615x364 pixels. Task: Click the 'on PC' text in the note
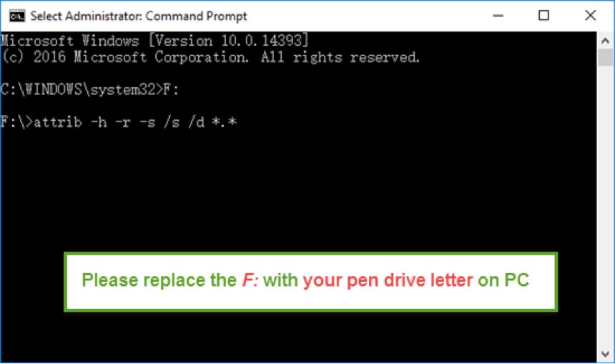click(503, 280)
